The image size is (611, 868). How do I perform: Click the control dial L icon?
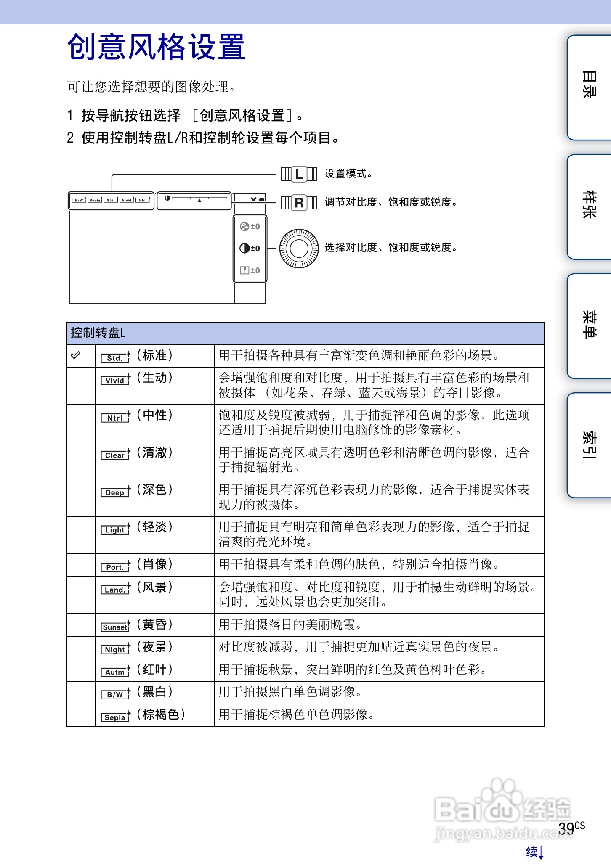[299, 174]
